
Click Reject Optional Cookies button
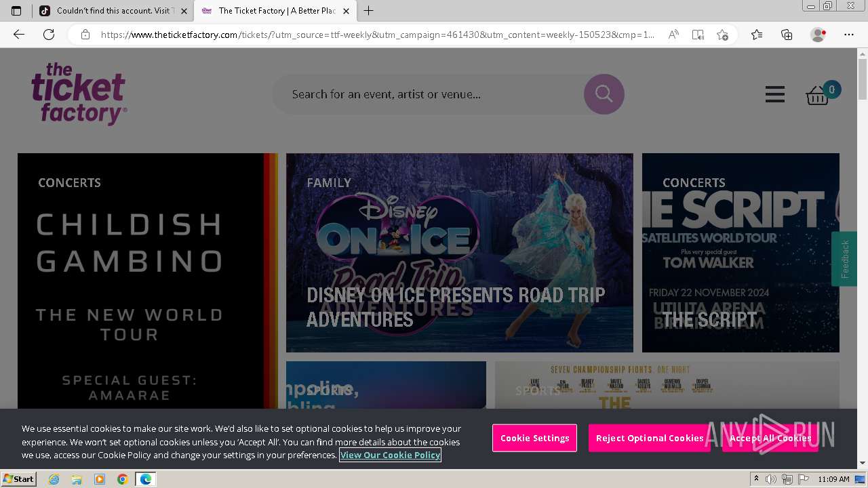[650, 438]
